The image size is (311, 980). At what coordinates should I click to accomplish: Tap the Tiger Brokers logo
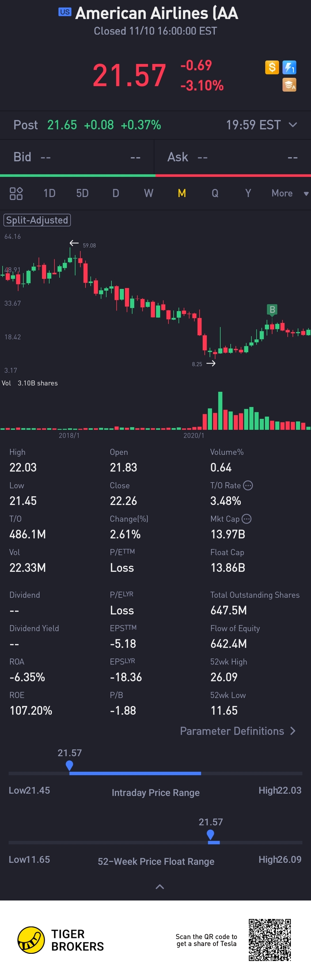(60, 940)
